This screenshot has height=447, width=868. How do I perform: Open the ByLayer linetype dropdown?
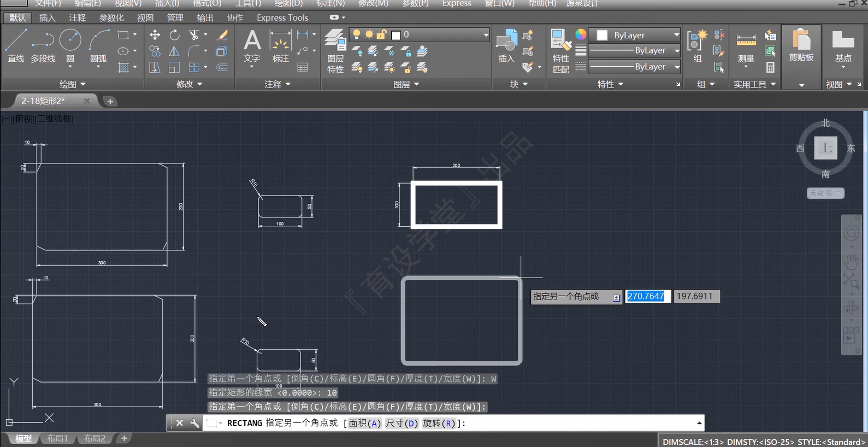[677, 67]
